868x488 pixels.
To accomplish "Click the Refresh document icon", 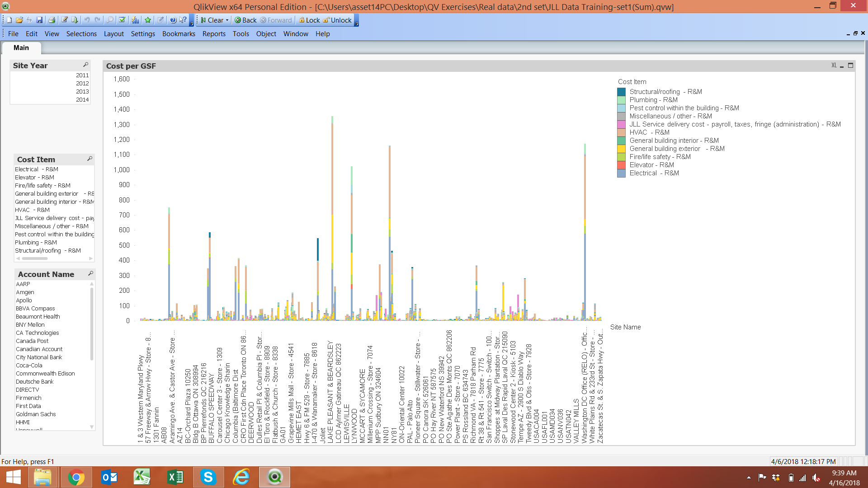I will 29,20.
